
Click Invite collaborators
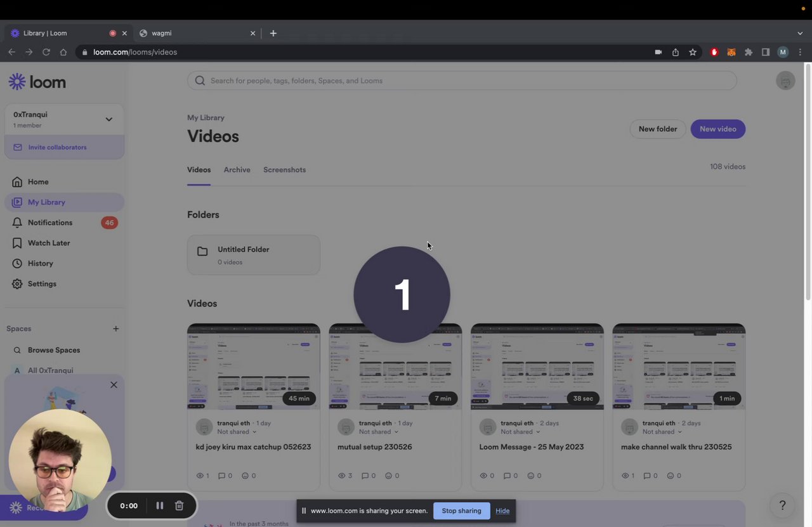[x=64, y=147]
